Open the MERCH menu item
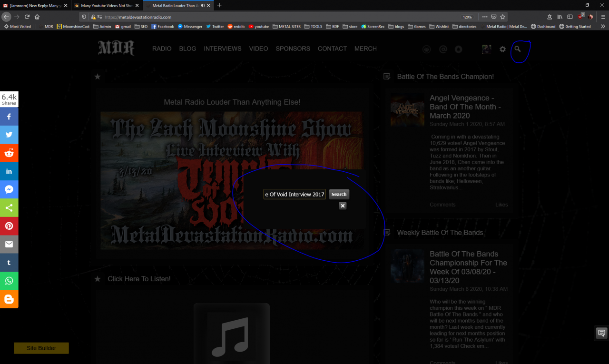This screenshot has height=364, width=609. click(365, 49)
